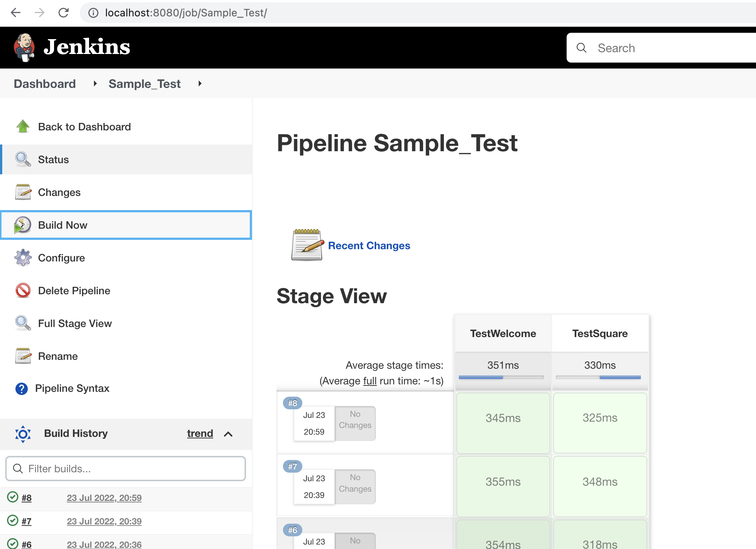Click the green Back to Dashboard arrow icon

click(x=23, y=127)
